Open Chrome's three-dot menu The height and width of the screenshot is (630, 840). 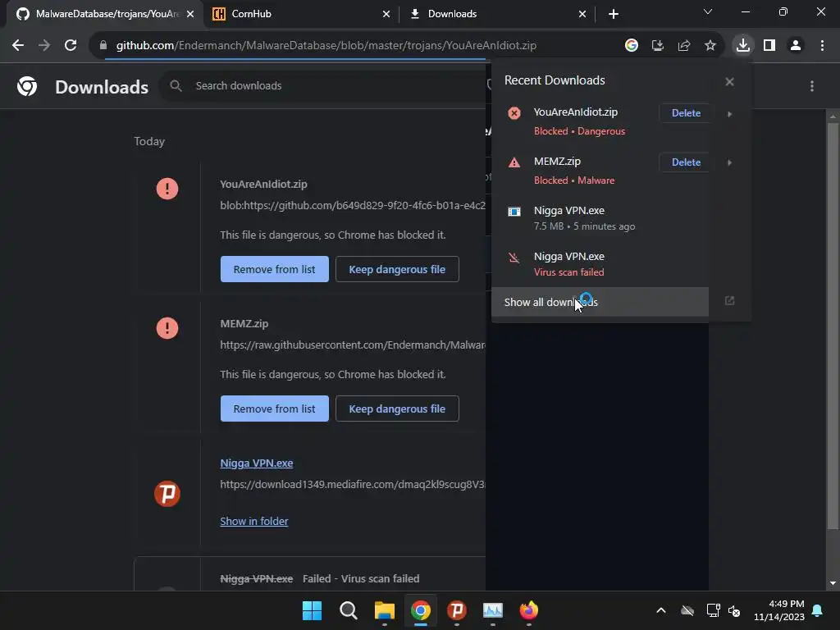(x=822, y=46)
